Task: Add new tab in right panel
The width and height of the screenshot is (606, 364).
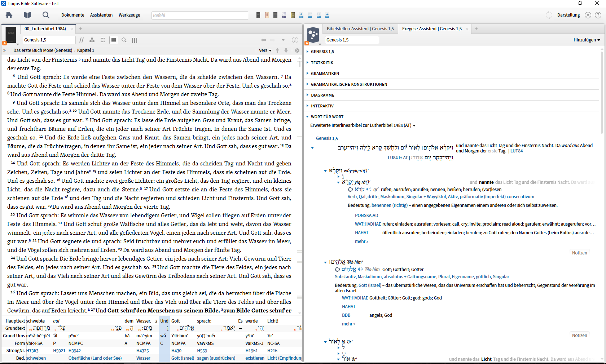Action: 476,29
